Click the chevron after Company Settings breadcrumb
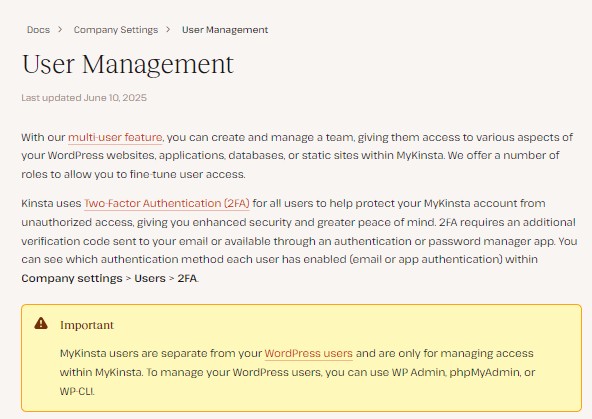The height and width of the screenshot is (419, 592). [x=168, y=29]
